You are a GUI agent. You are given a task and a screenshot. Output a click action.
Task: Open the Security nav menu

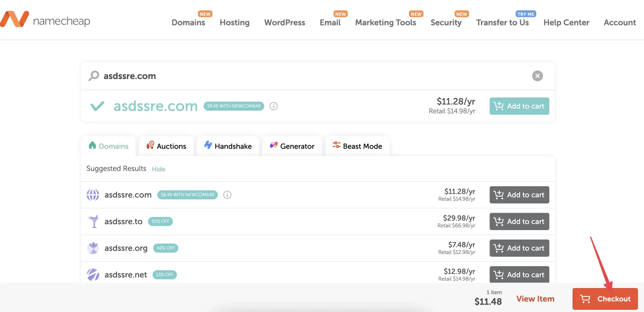[446, 22]
